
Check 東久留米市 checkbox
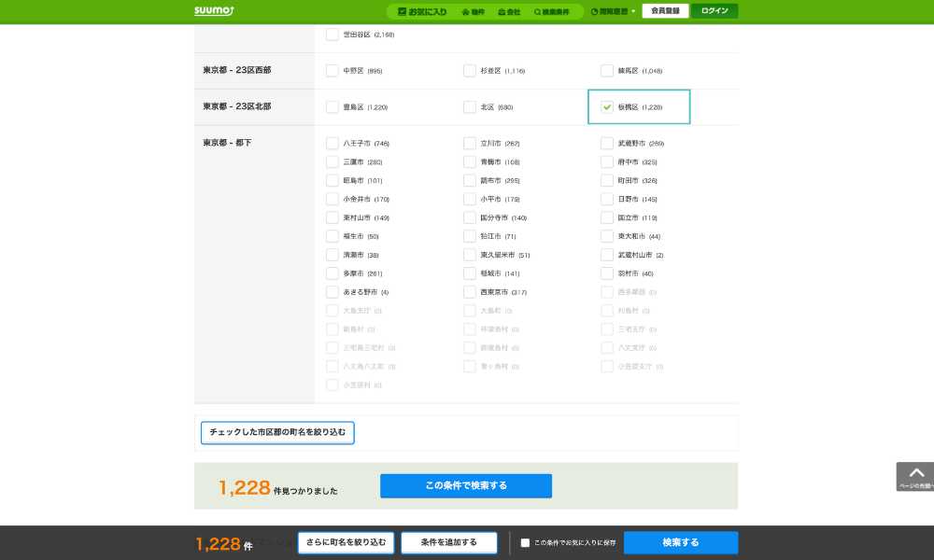pyautogui.click(x=470, y=255)
